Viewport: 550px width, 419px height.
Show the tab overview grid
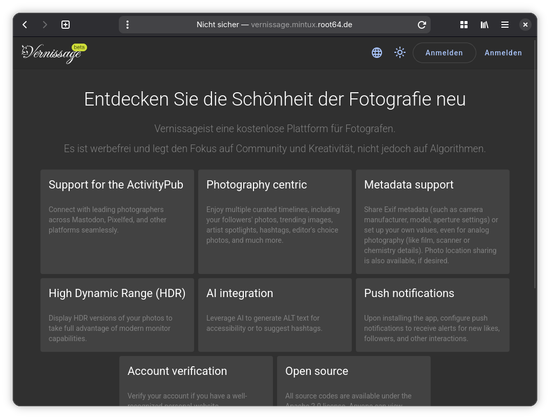tap(464, 25)
